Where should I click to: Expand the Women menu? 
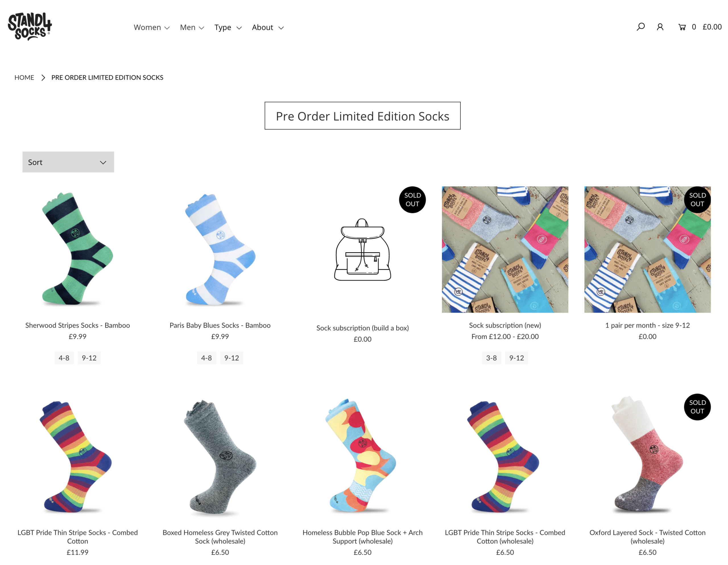point(151,27)
